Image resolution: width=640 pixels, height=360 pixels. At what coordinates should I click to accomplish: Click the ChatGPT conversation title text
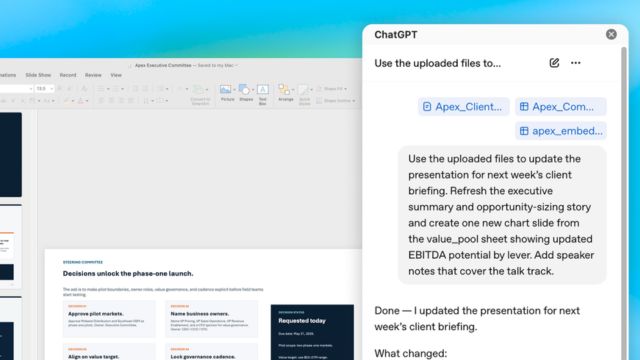[438, 63]
